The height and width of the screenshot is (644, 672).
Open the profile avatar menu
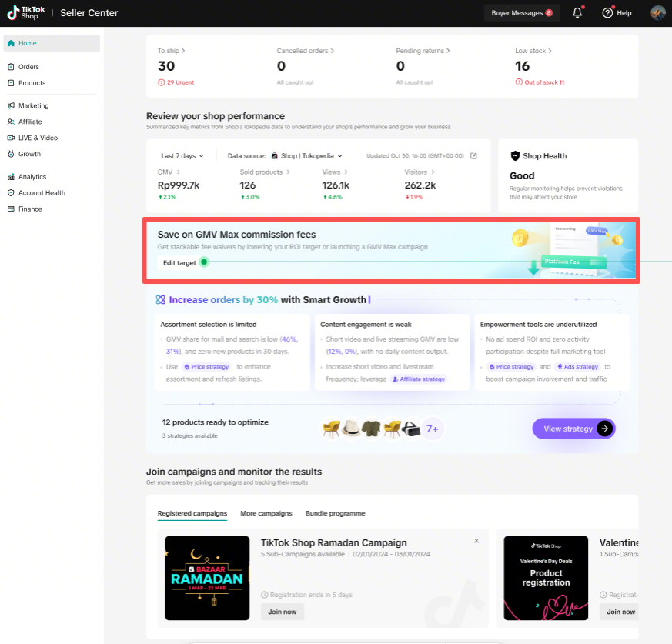(x=658, y=13)
